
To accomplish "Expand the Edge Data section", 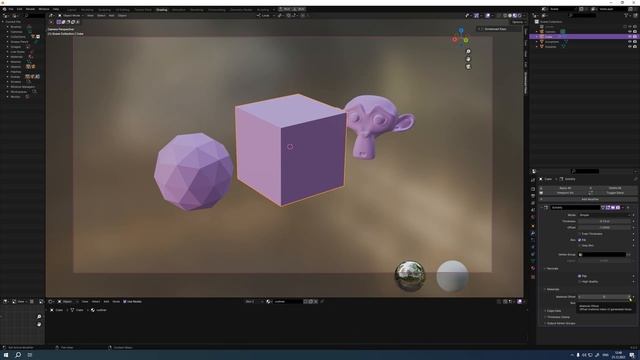I will click(x=553, y=311).
